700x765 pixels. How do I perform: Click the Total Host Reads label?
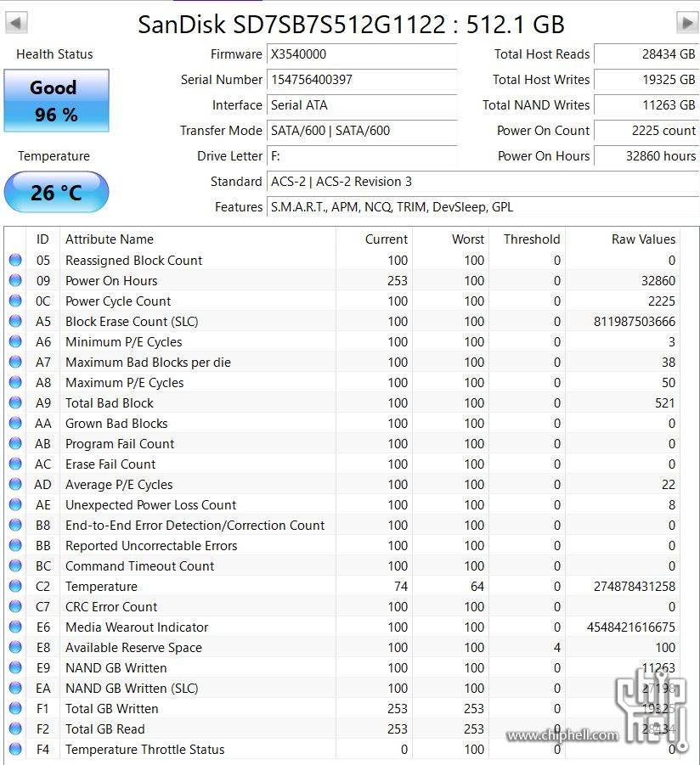[x=542, y=54]
